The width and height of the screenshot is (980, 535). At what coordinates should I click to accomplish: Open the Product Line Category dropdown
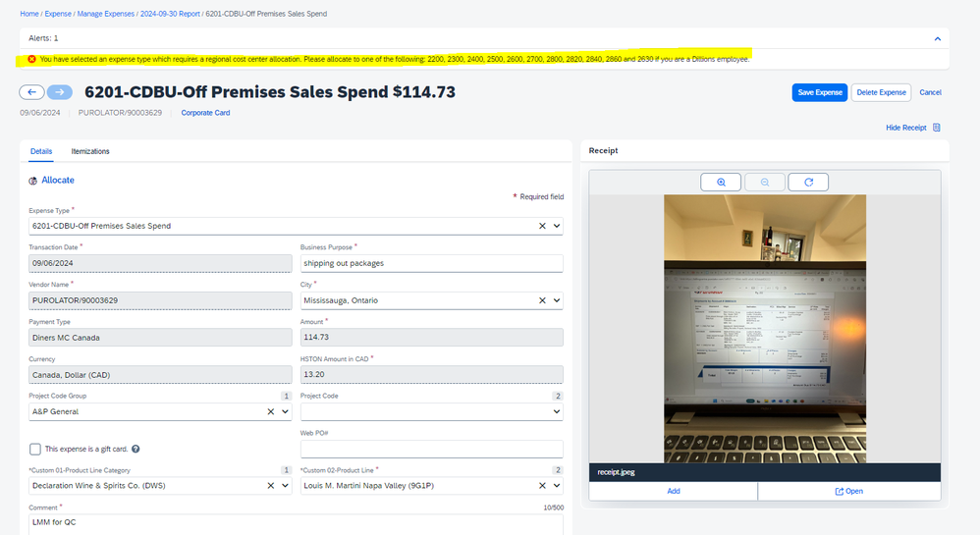pos(285,486)
